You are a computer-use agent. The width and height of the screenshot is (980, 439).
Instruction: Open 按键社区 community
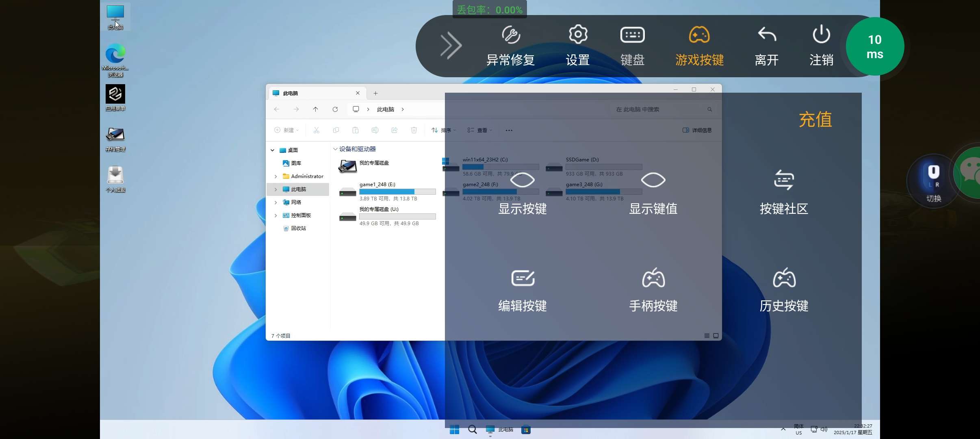click(x=784, y=193)
